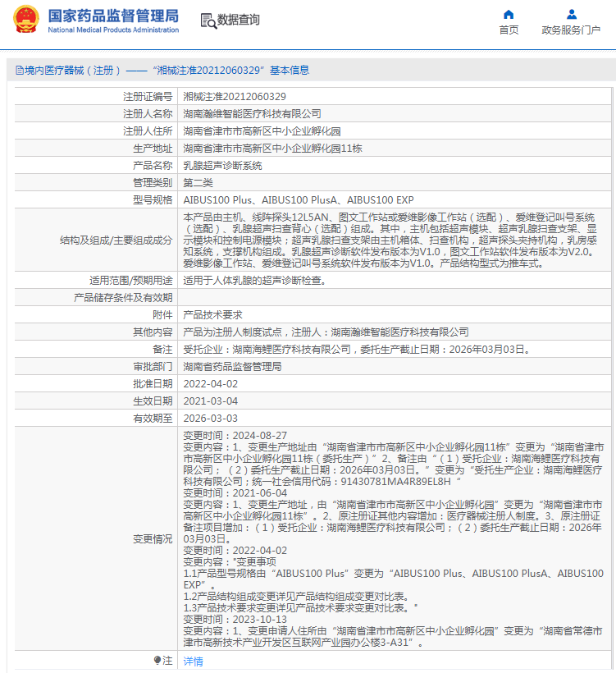The height and width of the screenshot is (673, 616).
Task: Select approval date 2022-04-02
Action: coord(211,384)
